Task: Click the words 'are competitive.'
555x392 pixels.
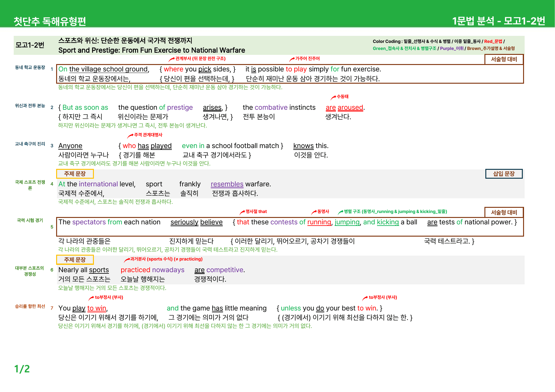Action: [x=220, y=270]
